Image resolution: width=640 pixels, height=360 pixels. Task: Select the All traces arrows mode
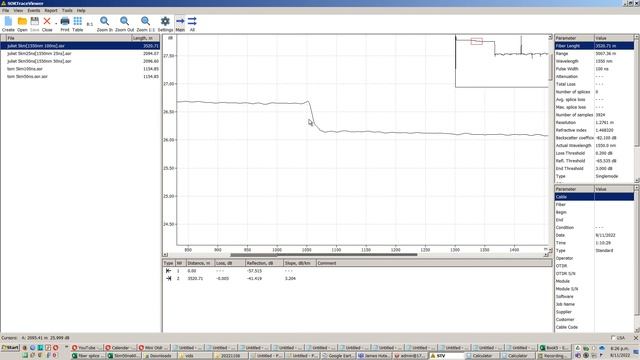192,24
